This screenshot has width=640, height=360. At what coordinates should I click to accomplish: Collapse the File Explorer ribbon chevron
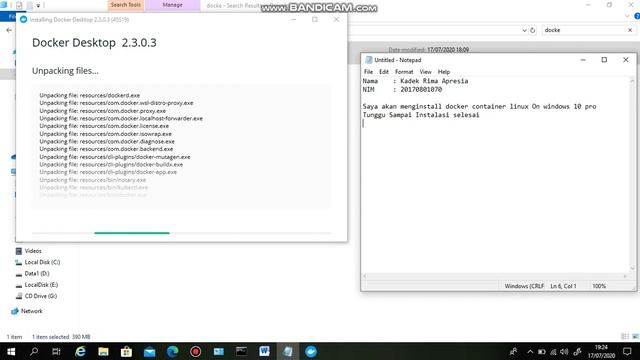[627, 16]
